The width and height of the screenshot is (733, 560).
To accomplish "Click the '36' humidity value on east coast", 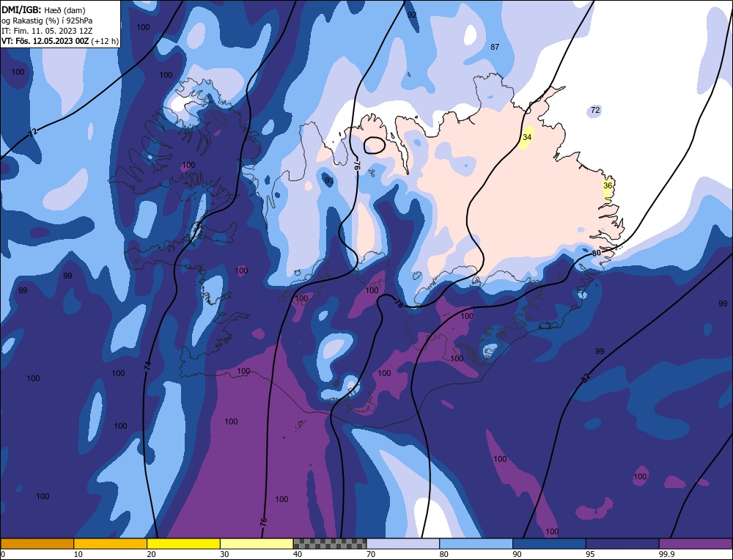I will pos(607,185).
